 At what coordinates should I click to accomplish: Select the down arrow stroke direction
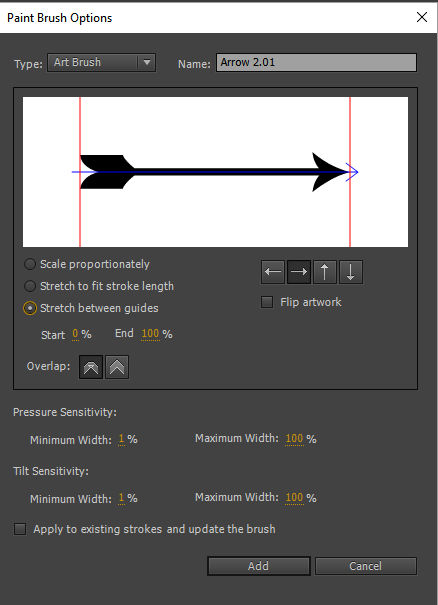point(351,272)
